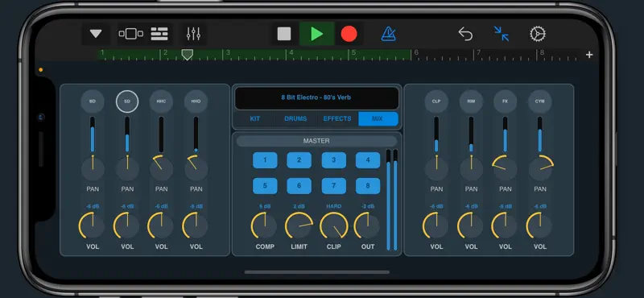Image resolution: width=644 pixels, height=298 pixels.
Task: Toggle master pad 2
Action: [299, 160]
